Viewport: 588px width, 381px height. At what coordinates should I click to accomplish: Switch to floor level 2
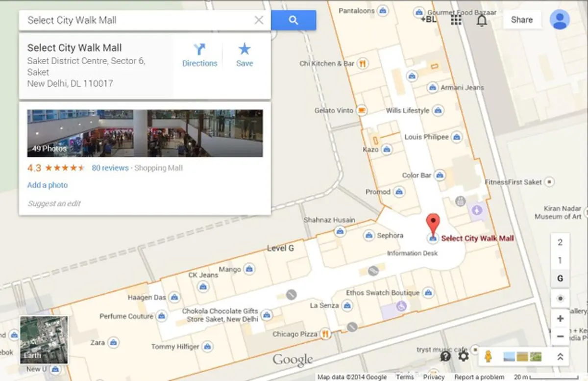click(561, 242)
